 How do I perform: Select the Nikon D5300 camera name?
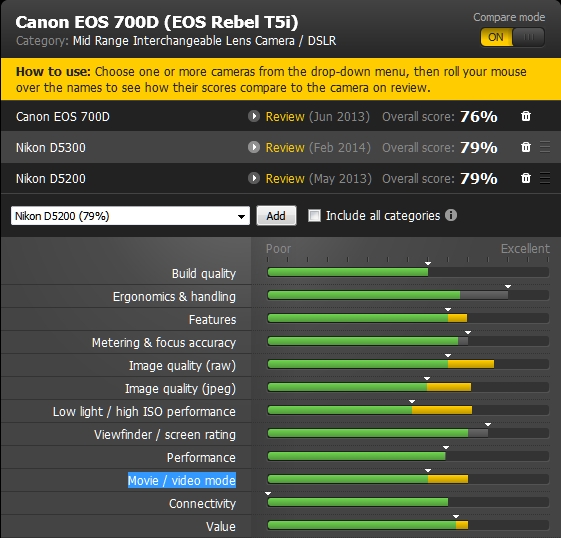(51, 148)
